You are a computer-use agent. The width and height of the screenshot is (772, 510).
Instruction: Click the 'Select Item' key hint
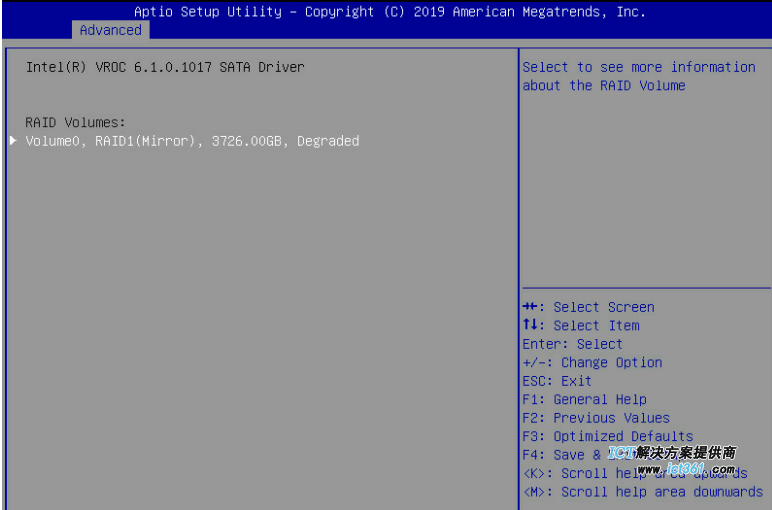pos(581,325)
